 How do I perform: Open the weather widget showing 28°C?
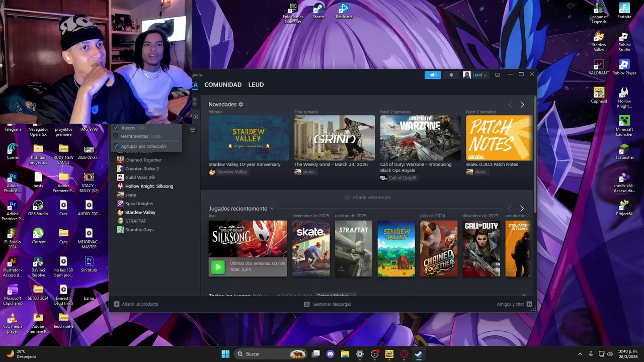tap(20, 354)
